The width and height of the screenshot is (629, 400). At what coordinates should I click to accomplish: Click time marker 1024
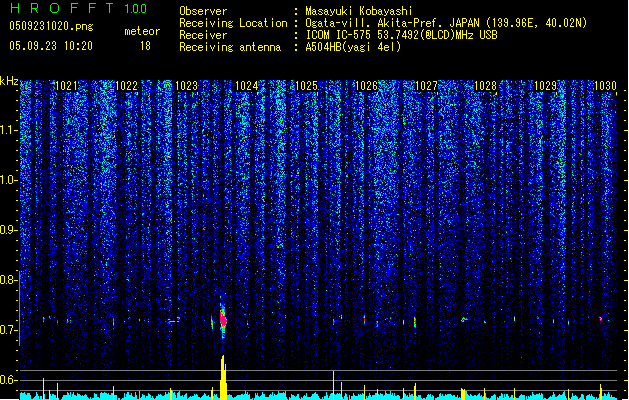(x=246, y=86)
